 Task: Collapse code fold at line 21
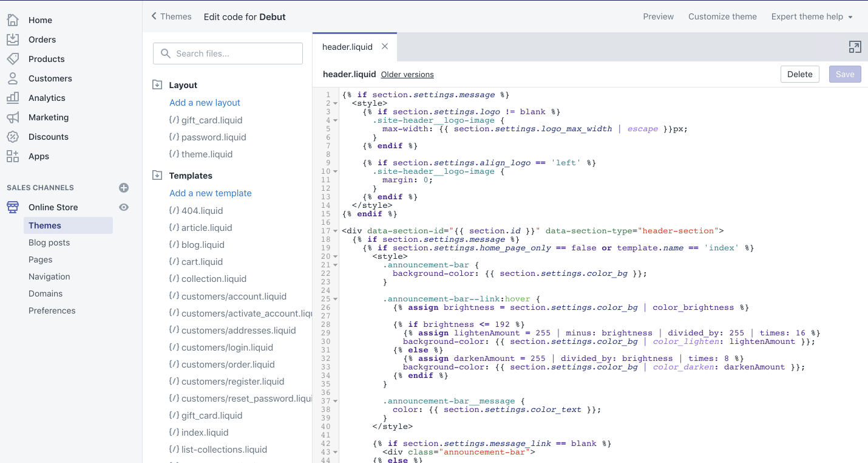336,265
